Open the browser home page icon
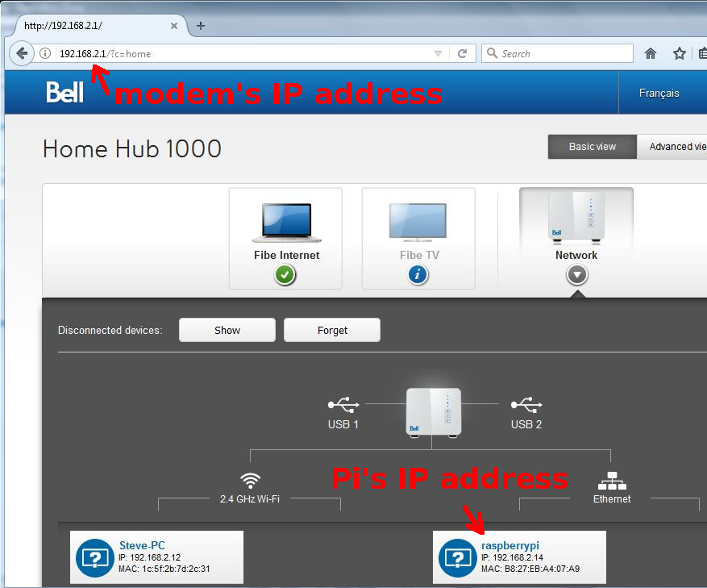 651,54
